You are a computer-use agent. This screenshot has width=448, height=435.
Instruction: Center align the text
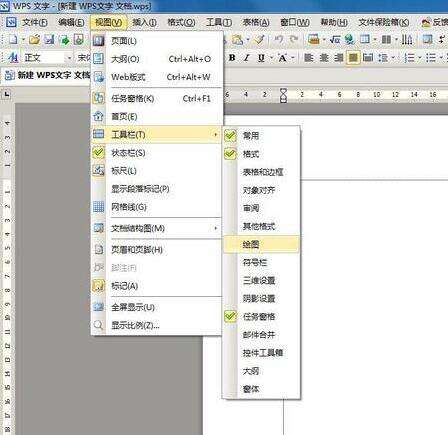pos(324,58)
